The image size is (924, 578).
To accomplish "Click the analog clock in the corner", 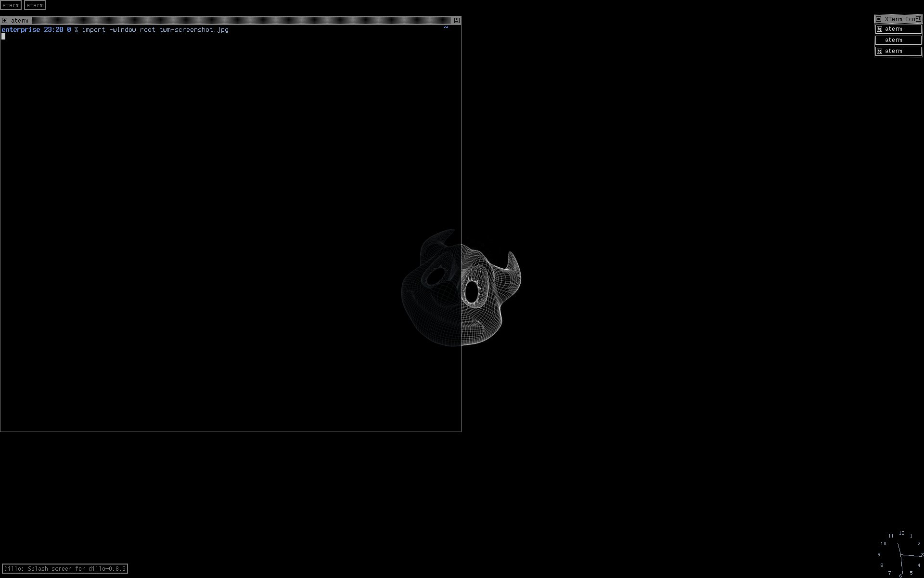I will click(x=900, y=554).
